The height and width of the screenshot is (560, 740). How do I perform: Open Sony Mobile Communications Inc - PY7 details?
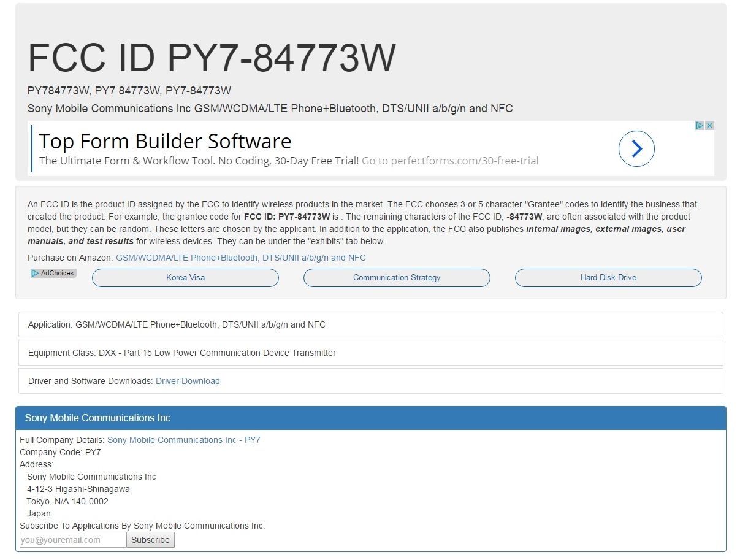[x=184, y=440]
